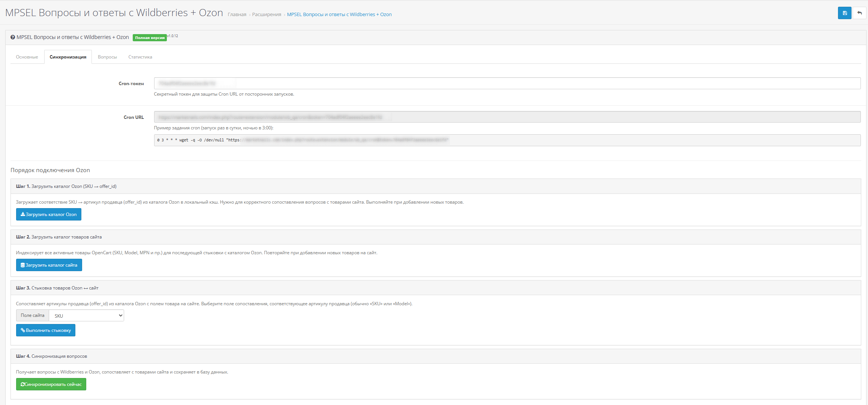Open the Основные tab
The width and height of the screenshot is (868, 405).
27,57
